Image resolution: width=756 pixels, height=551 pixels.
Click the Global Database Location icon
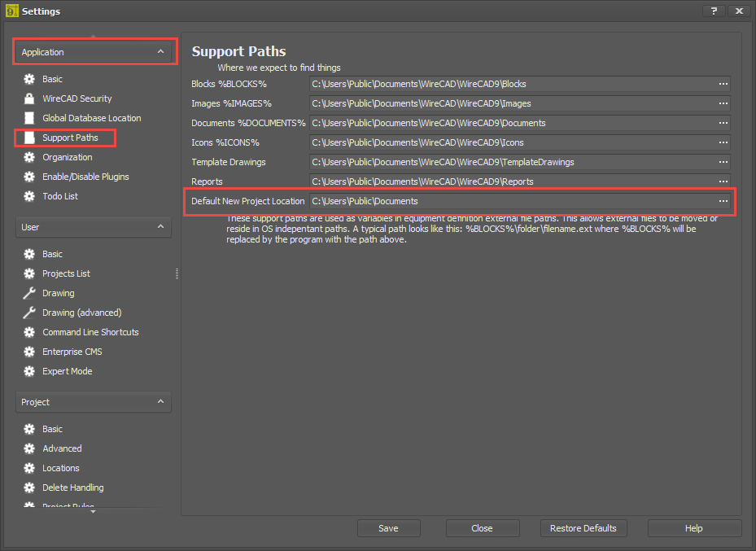pyautogui.click(x=29, y=118)
